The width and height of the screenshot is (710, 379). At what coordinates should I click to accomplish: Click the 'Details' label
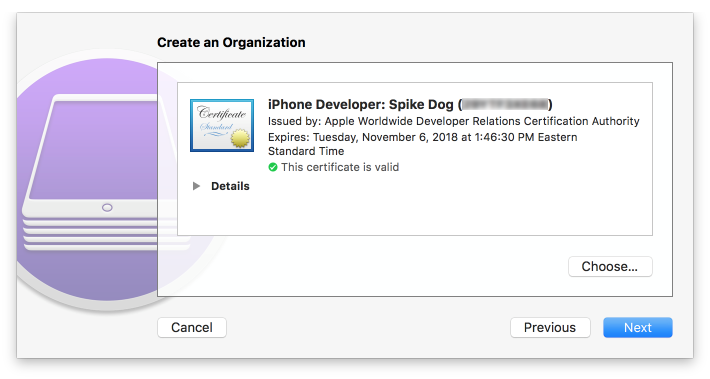230,186
